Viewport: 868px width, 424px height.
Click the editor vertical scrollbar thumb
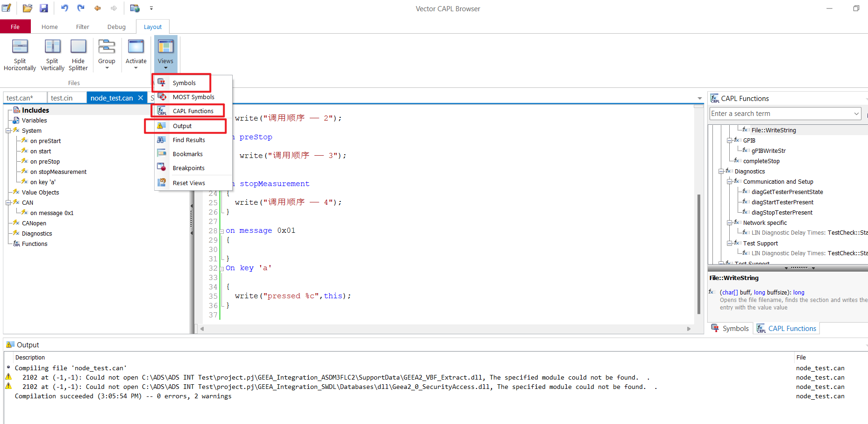coord(699,254)
